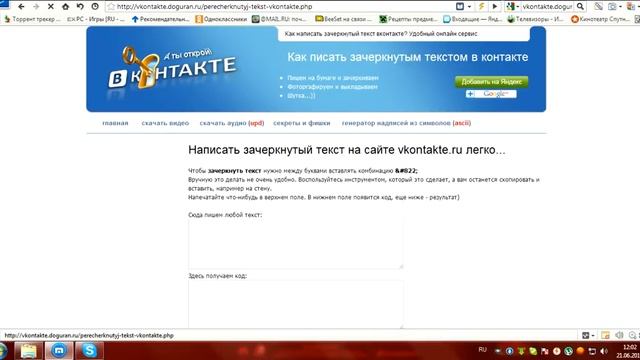Viewport: 640px width, 360px height.
Task: Open the секреты и фишки menu item
Action: (302, 123)
